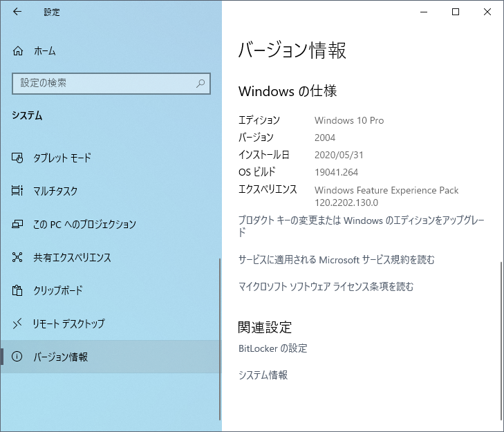Open BitLocker の設定 link
This screenshot has width=504, height=432.
point(273,348)
